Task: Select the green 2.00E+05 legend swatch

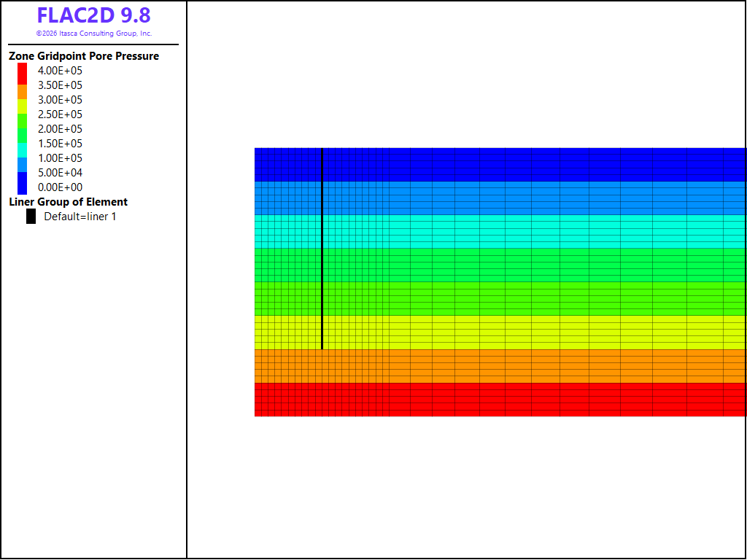Action: coord(23,136)
